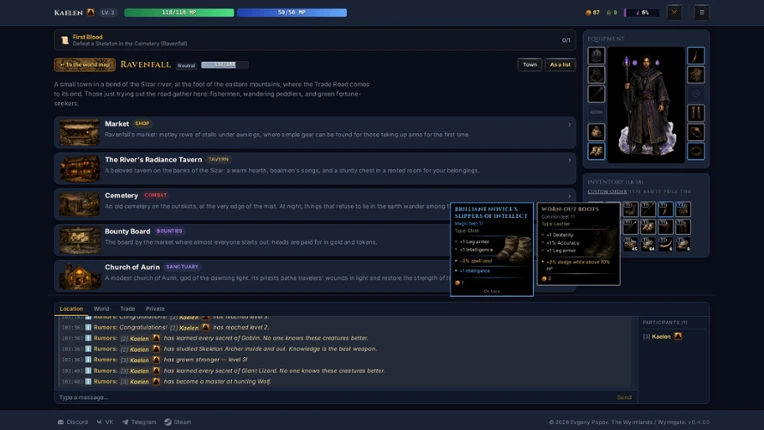This screenshot has height=430, width=764.
Task: Sort inventory by Custom Order
Action: (607, 191)
